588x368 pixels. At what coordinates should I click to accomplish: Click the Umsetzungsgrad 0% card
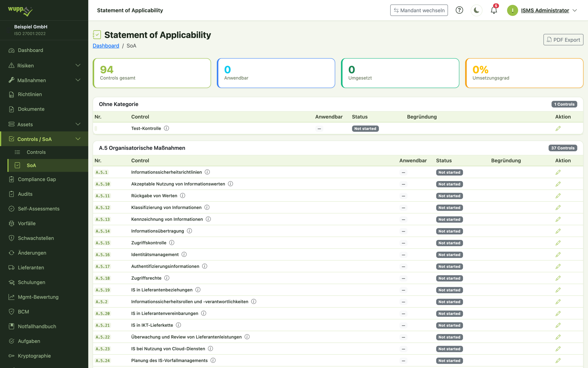pos(524,73)
